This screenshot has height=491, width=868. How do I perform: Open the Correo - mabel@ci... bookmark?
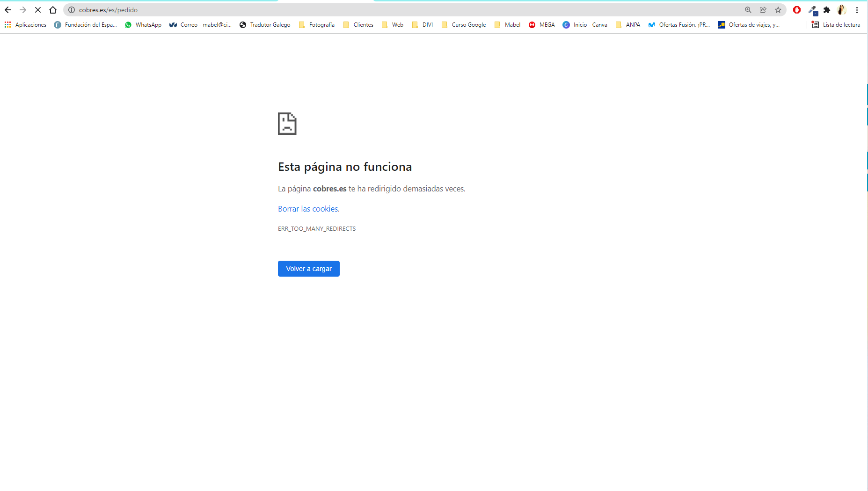point(201,25)
